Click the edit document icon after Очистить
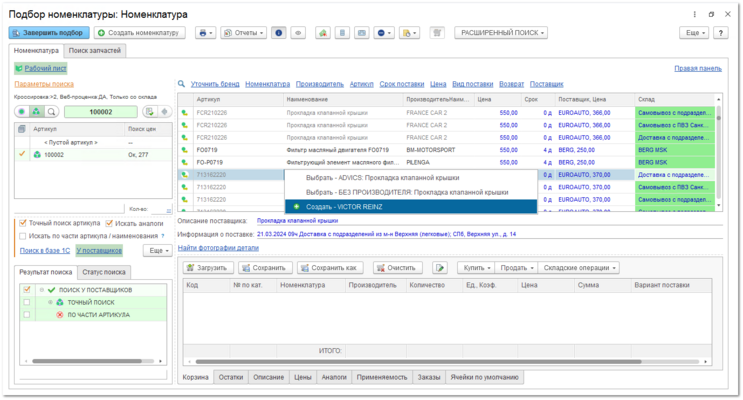This screenshot has width=743, height=400. tap(440, 268)
